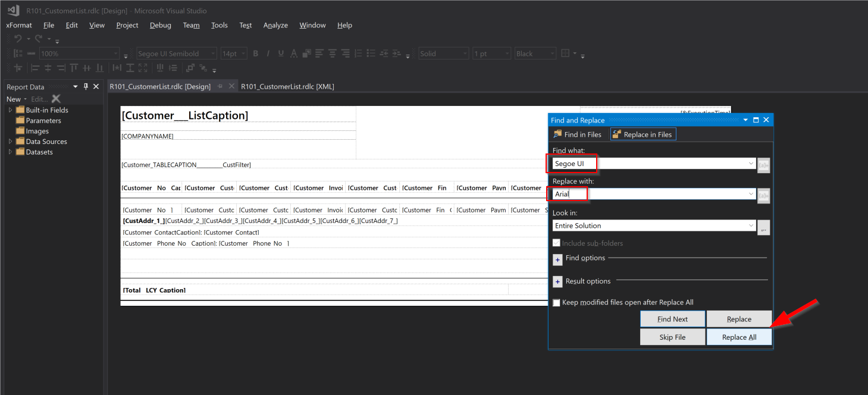868x395 pixels.
Task: Switch to the Find in Files tab
Action: (x=578, y=134)
